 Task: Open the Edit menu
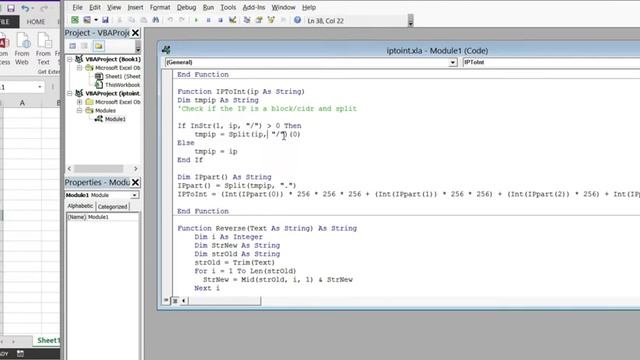click(x=95, y=7)
